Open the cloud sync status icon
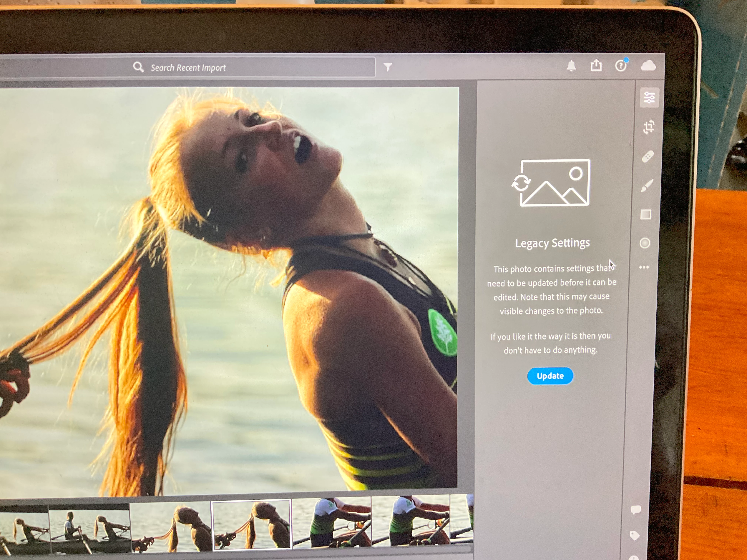The height and width of the screenshot is (560, 747). (648, 66)
